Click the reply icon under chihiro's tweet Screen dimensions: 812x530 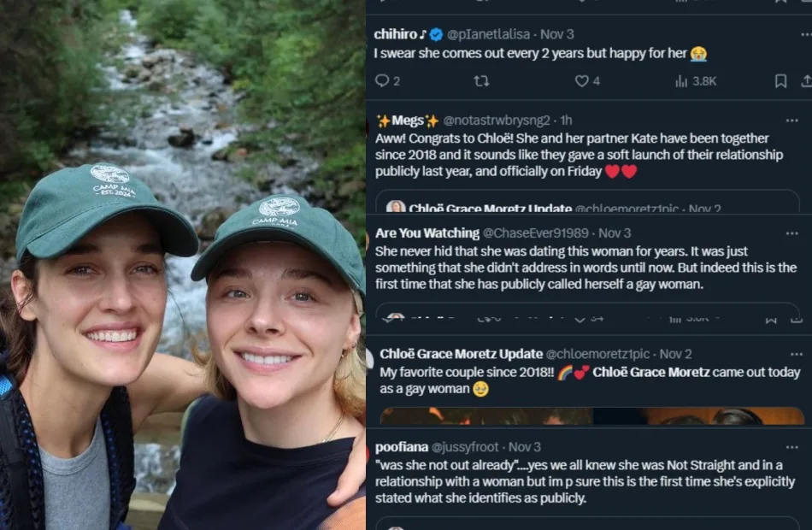pos(382,81)
